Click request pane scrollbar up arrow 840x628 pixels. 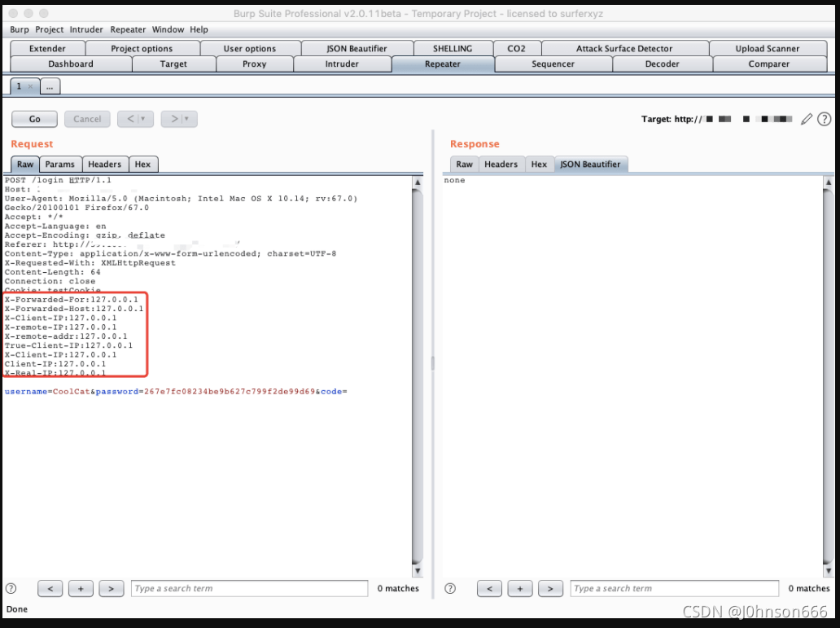coord(418,182)
